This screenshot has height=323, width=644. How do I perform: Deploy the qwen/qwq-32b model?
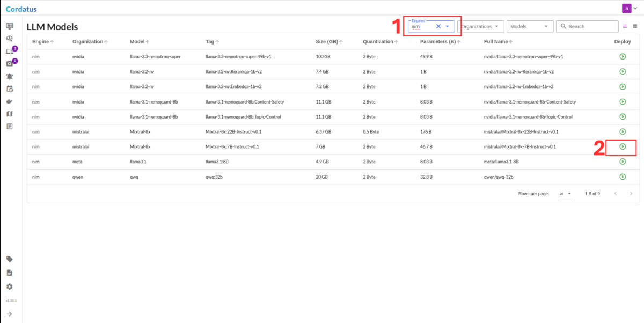(x=623, y=177)
